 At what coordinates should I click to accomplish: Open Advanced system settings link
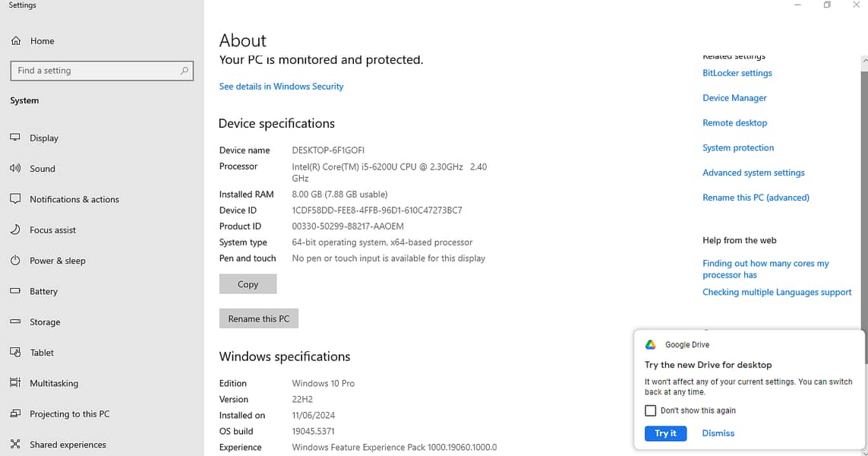click(x=753, y=173)
